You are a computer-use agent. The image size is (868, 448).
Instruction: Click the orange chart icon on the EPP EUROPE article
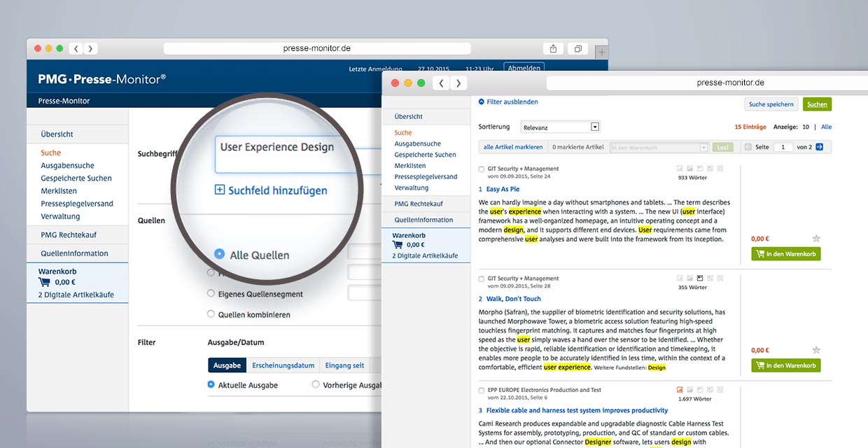(679, 389)
